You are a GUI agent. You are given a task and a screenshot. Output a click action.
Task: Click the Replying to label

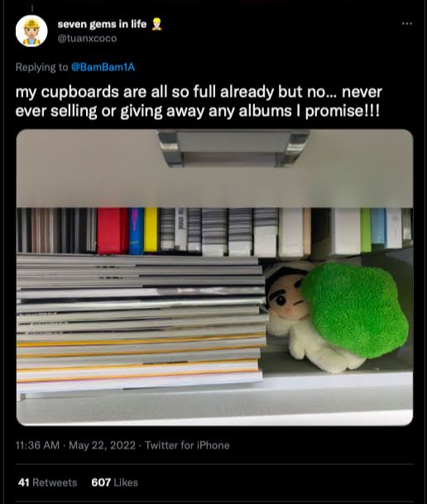[x=41, y=67]
